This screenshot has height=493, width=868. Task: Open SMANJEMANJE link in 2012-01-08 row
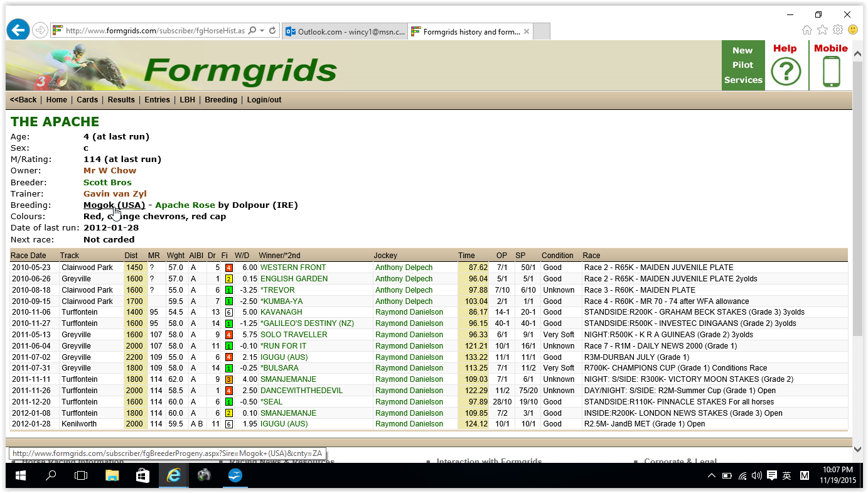coord(288,413)
